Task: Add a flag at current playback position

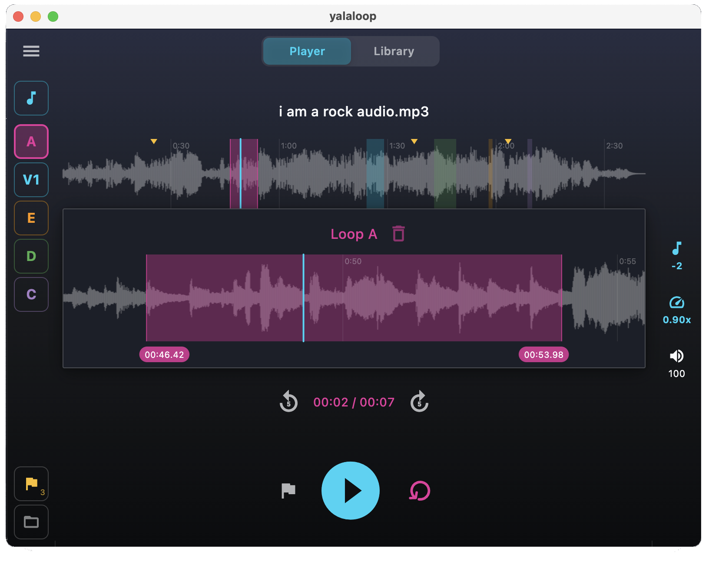Action: click(x=288, y=491)
